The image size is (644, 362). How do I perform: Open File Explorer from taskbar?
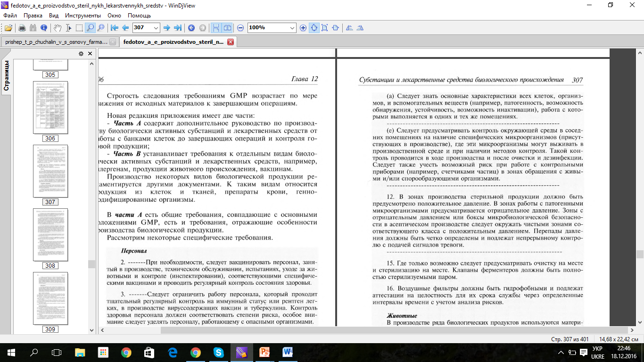(x=80, y=352)
